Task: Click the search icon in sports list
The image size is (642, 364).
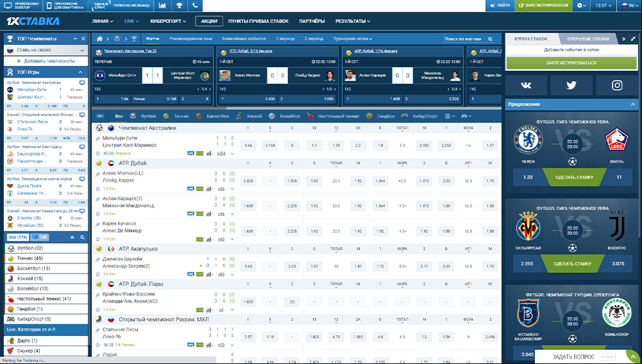Action: tap(82, 237)
